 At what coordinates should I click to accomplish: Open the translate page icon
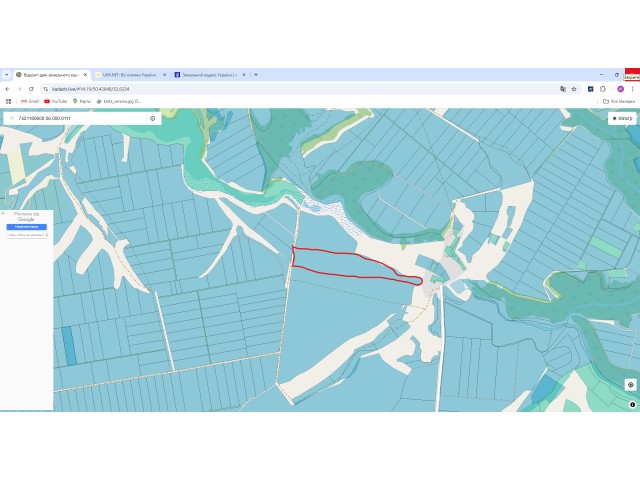pos(563,89)
